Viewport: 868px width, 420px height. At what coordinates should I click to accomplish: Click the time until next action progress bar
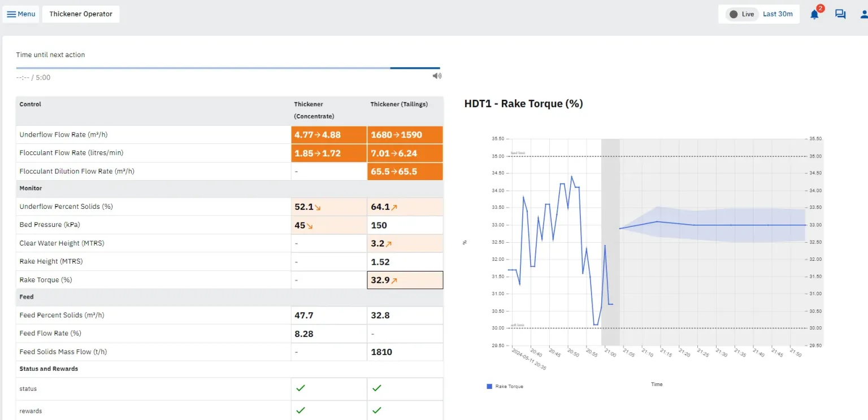[x=228, y=68]
